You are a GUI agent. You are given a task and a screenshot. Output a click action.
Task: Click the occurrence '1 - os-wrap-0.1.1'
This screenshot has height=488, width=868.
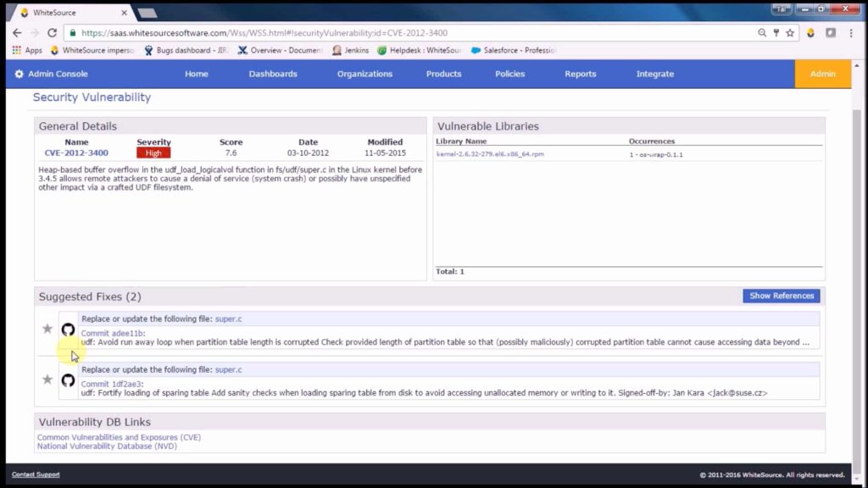pyautogui.click(x=656, y=155)
